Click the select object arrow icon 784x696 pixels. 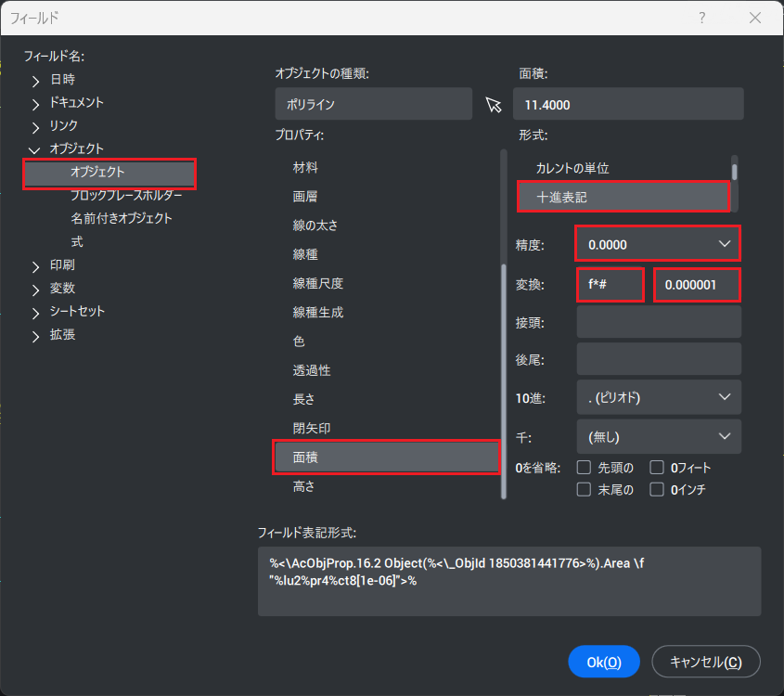pyautogui.click(x=493, y=105)
